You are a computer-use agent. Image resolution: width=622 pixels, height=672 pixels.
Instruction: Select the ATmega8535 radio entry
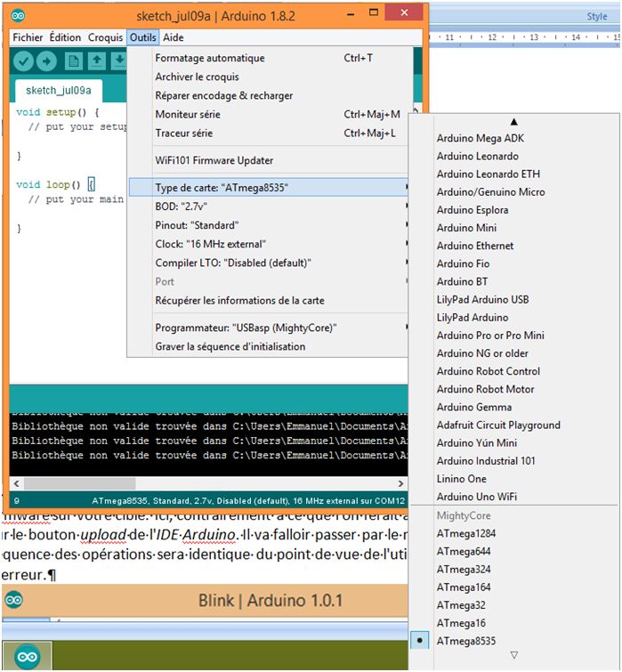click(514, 641)
